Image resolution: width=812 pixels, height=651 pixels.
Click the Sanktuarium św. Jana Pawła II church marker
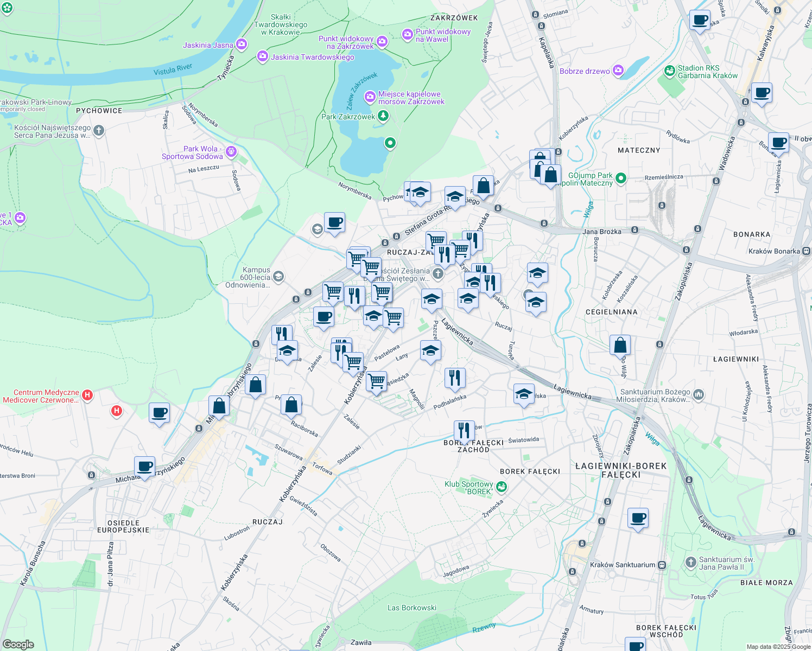(690, 563)
